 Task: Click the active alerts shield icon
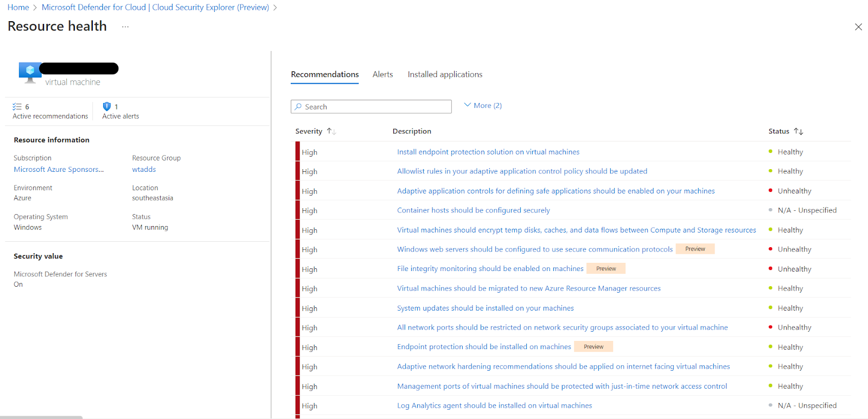pos(107,107)
